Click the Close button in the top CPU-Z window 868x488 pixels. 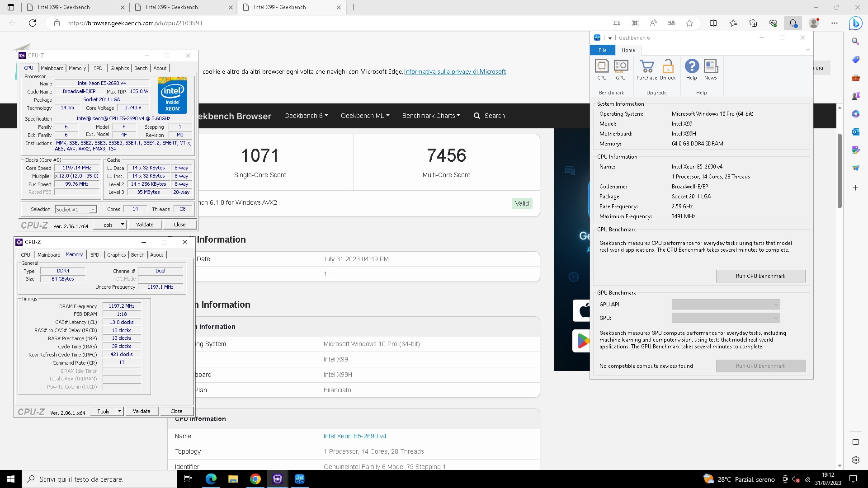click(x=179, y=225)
